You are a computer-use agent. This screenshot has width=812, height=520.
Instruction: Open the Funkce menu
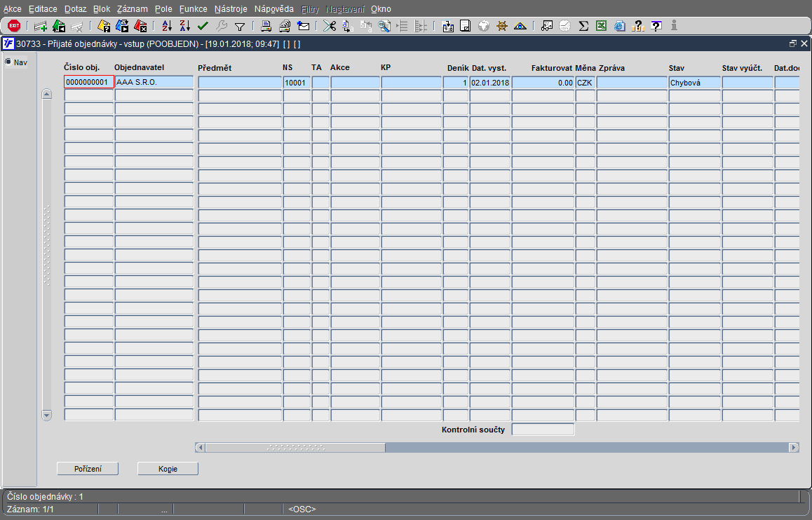pos(193,9)
